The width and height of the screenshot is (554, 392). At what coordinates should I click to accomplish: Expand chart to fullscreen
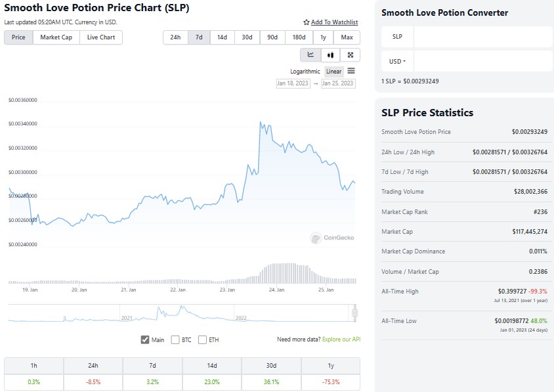[350, 54]
